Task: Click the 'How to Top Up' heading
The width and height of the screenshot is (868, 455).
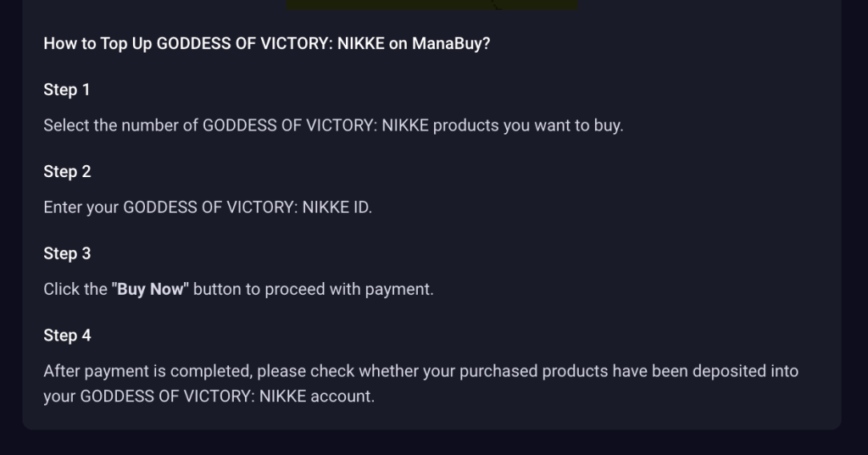Action: pos(267,44)
